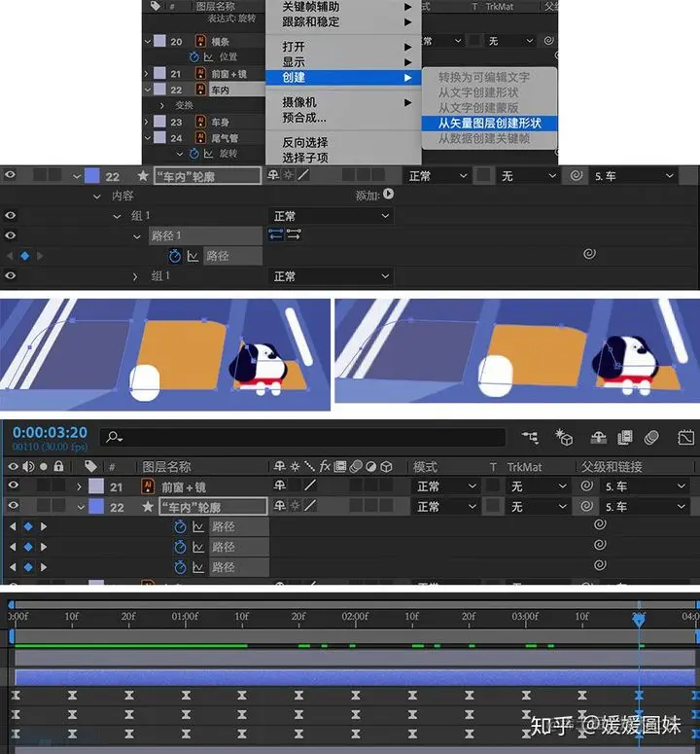Open 正常 blend dropdown of expanded 组 1
Screen dimensions: 700x754
(331, 216)
